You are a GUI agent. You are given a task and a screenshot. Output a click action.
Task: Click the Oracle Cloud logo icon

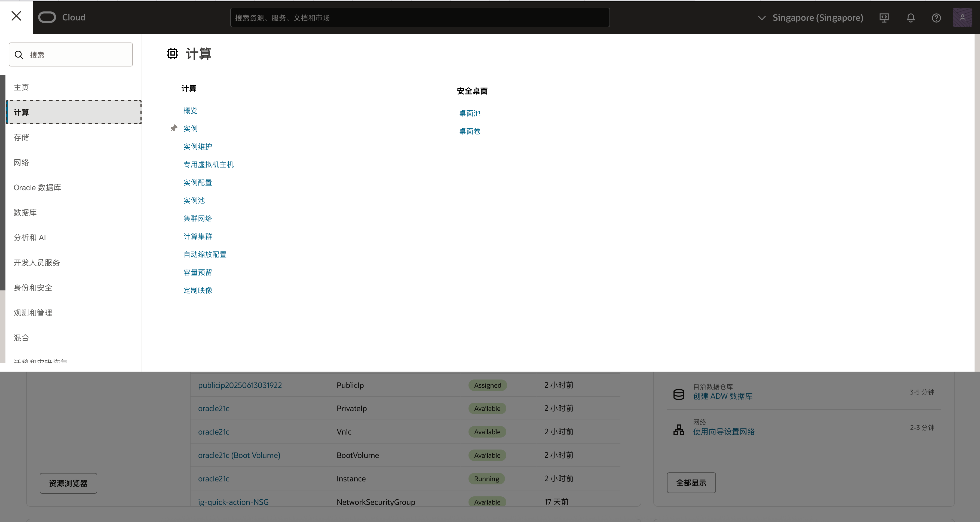[x=47, y=17]
